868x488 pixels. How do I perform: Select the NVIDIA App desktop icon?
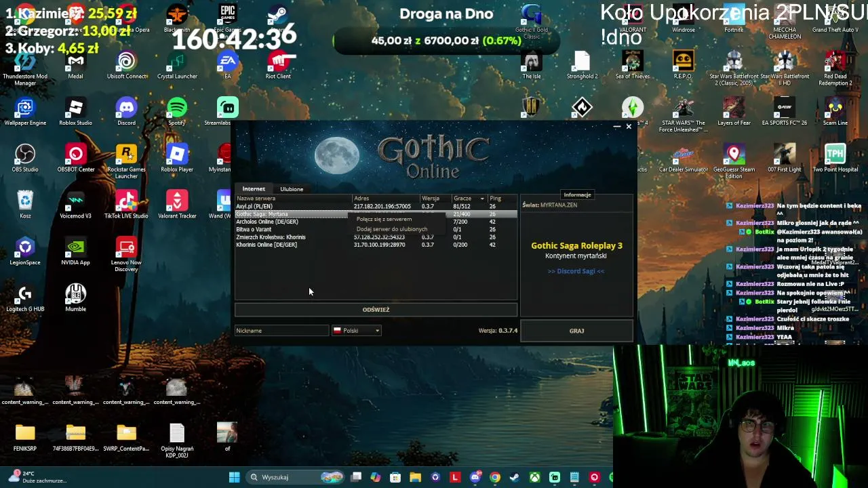75,252
